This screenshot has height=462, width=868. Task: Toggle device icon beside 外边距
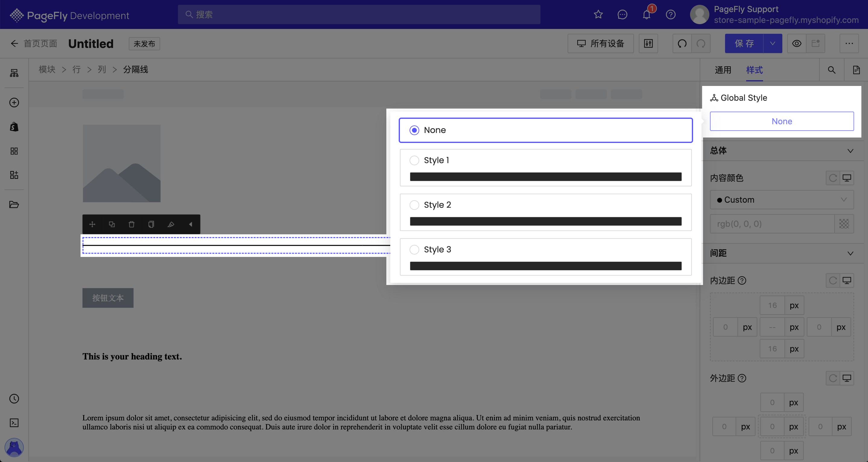click(847, 378)
